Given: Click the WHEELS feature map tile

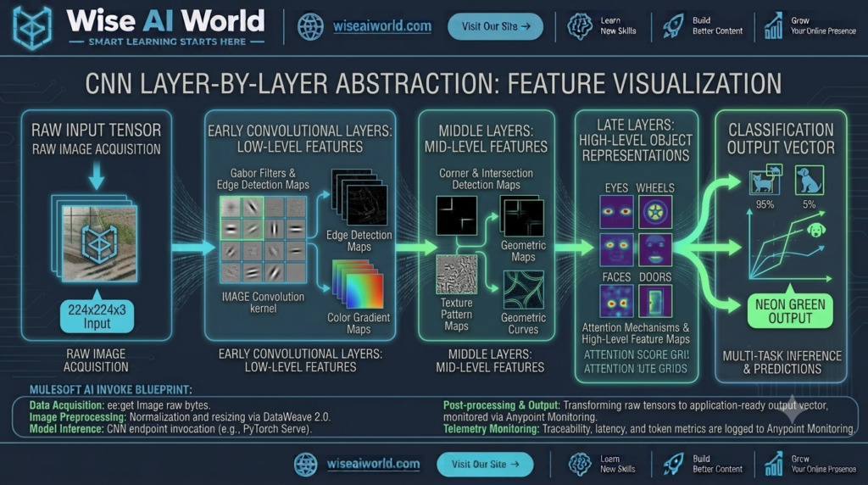Looking at the screenshot, I should 655,212.
